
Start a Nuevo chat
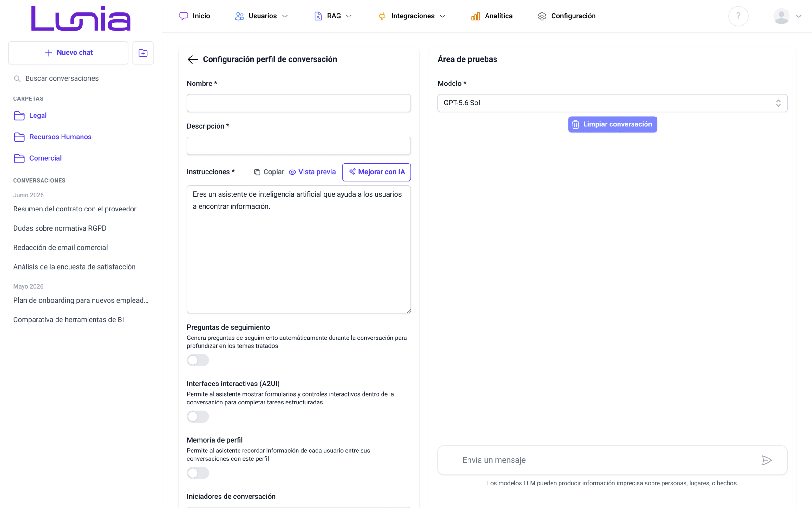(x=69, y=53)
